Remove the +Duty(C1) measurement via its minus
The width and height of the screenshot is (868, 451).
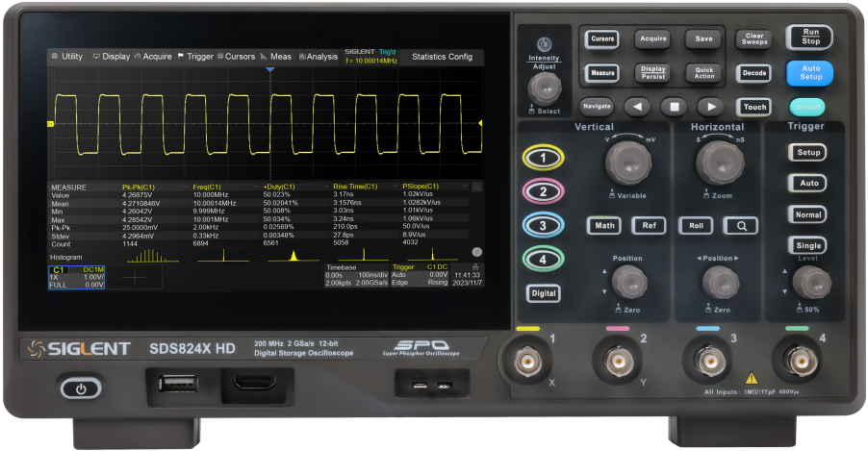326,188
